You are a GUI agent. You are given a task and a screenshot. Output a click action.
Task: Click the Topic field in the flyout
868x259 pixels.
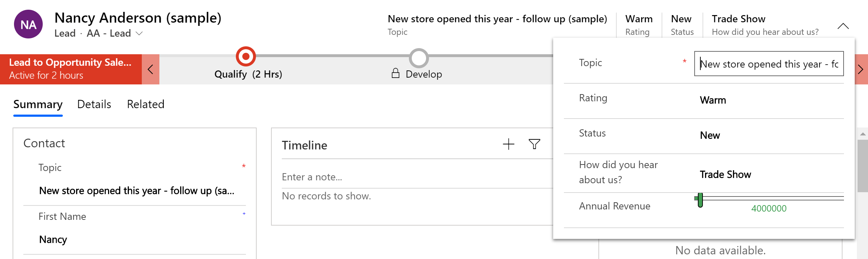click(769, 64)
